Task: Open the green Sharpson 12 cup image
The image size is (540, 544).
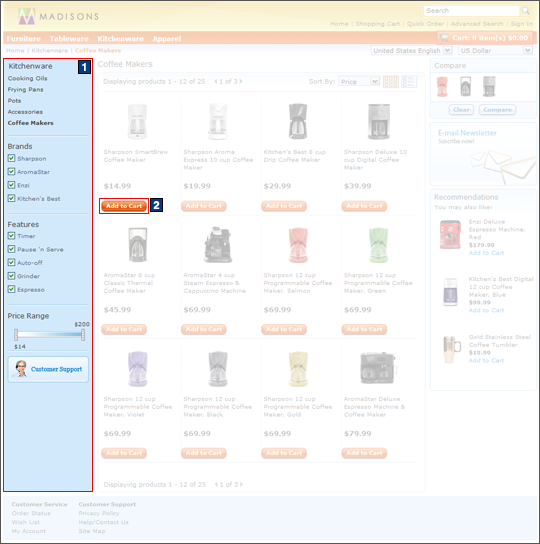Action: point(378,245)
